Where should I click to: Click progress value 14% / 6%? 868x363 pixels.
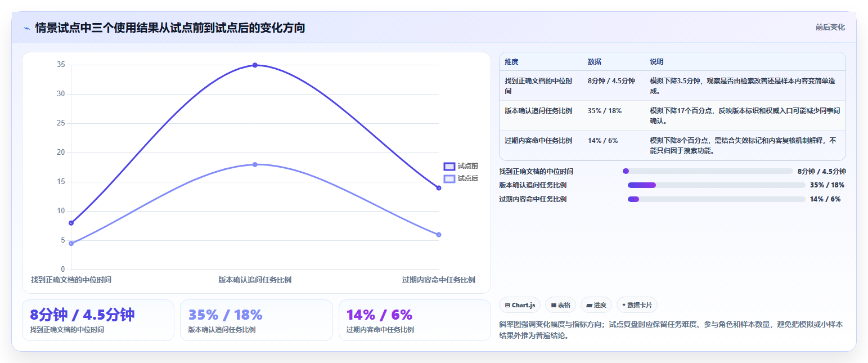click(x=825, y=199)
